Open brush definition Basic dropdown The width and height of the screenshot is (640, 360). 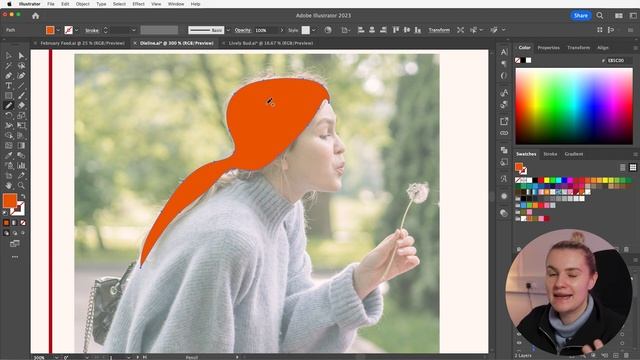(x=228, y=30)
